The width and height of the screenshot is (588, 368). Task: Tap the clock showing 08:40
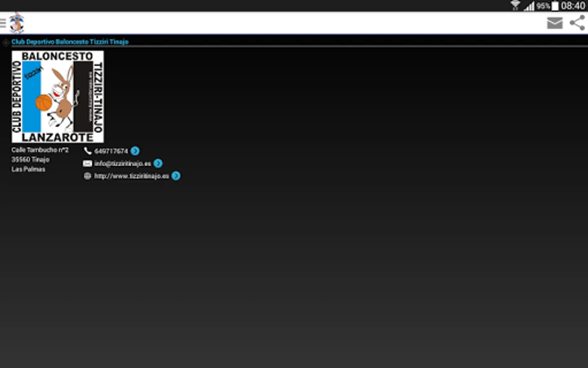point(573,6)
